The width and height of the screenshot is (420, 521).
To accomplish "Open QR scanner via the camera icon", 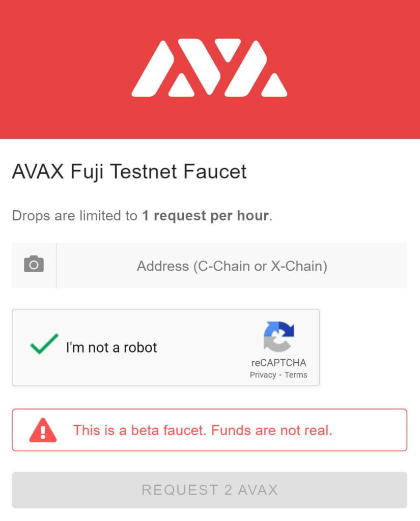I will point(34,264).
